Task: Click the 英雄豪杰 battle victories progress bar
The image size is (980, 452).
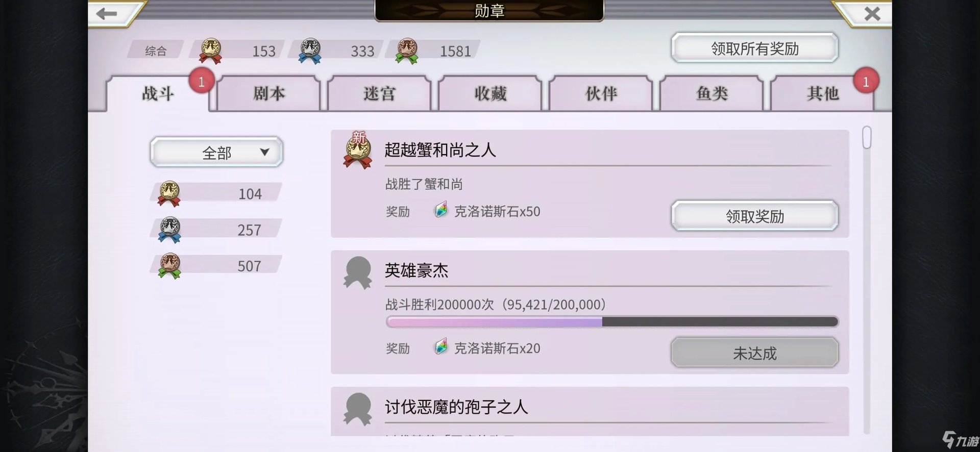Action: pos(612,321)
